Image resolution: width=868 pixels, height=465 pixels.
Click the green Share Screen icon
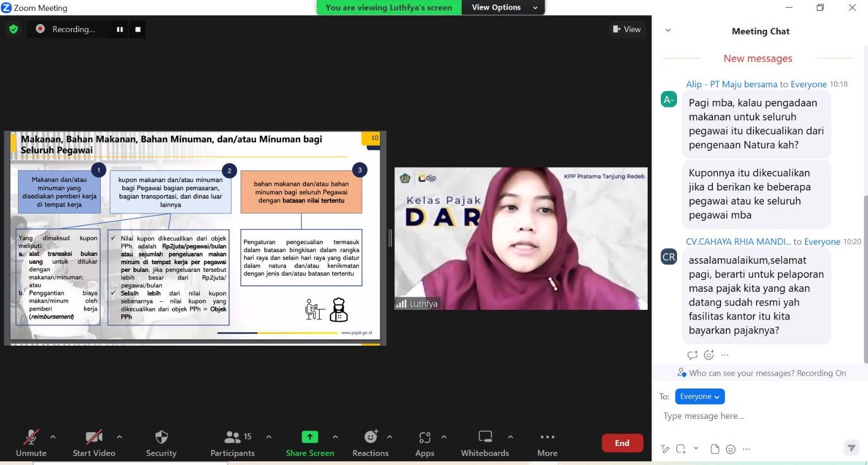(x=310, y=437)
